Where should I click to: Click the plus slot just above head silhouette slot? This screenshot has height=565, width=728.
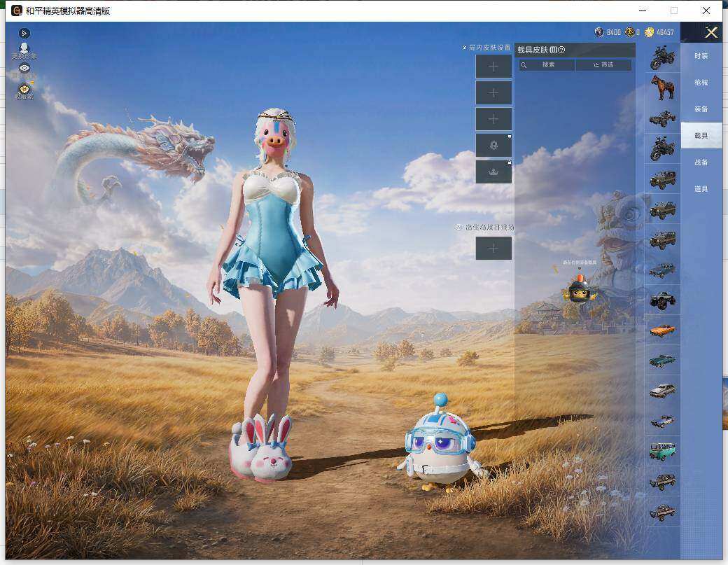tap(493, 119)
